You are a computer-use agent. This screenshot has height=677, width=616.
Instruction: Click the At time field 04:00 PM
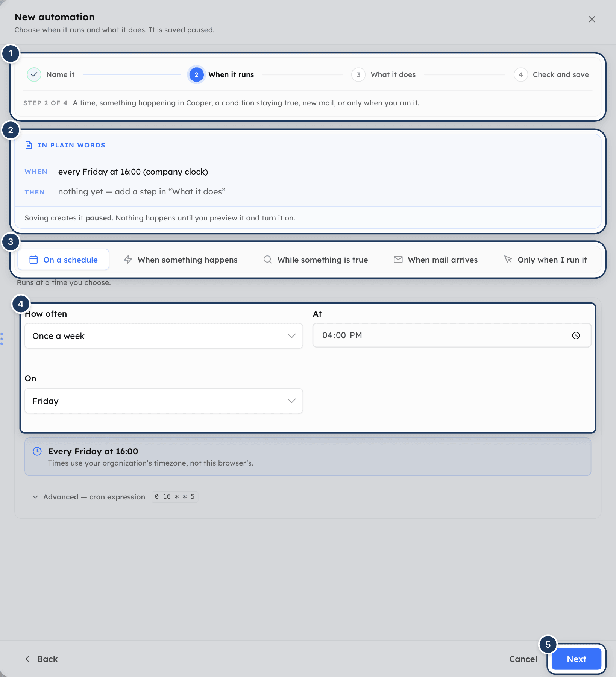(x=452, y=335)
